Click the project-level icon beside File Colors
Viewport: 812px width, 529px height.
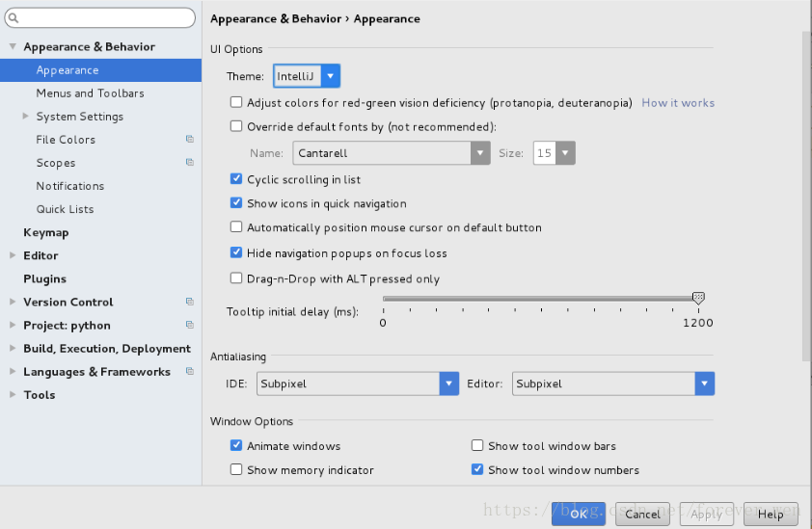pos(190,140)
